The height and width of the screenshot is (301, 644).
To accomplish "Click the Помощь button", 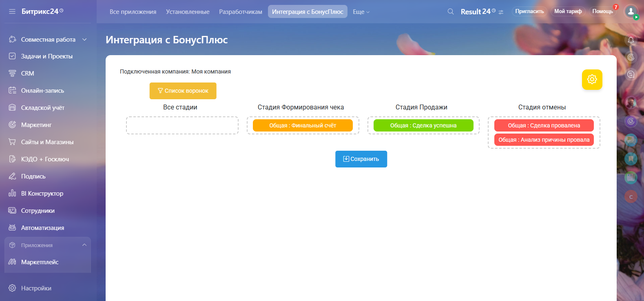I will coord(602,11).
